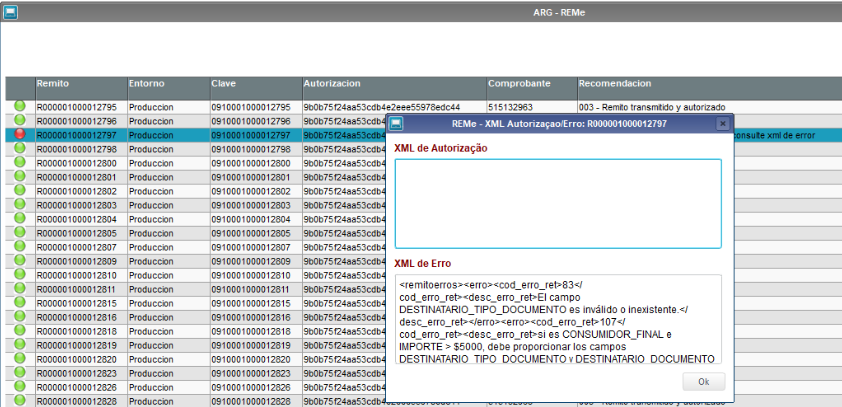Sort by the Remito column header
This screenshot has height=407, width=842.
pos(81,88)
